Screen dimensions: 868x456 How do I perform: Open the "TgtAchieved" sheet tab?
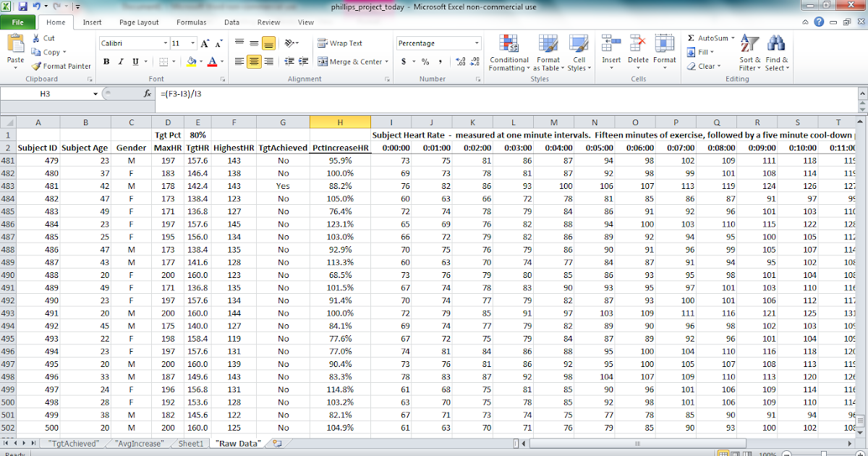tap(73, 442)
